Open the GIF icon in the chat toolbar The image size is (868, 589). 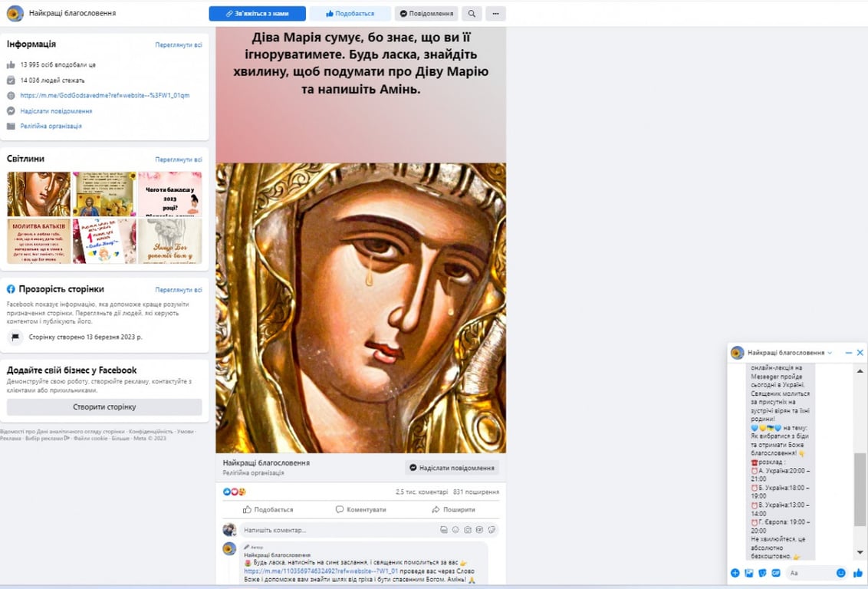tap(777, 573)
